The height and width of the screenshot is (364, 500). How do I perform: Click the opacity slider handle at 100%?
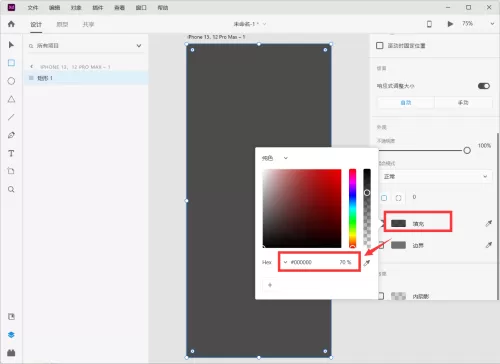coord(467,150)
